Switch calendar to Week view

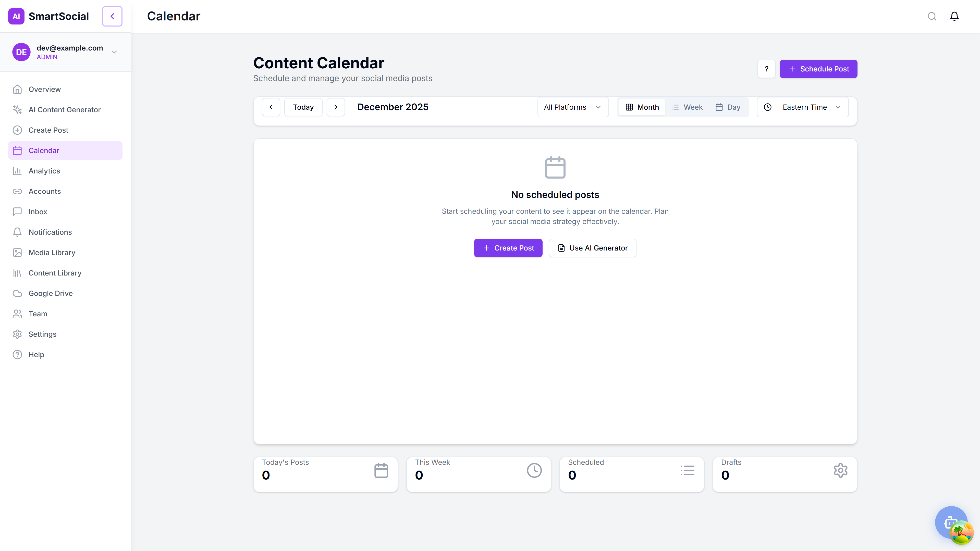tap(688, 107)
